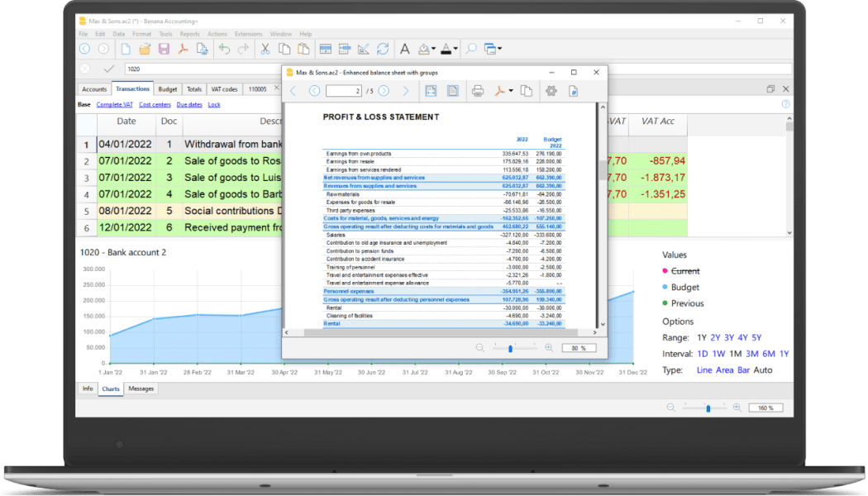Cut selection with scissors icon
Viewport: 868px width, 496px height.
265,50
